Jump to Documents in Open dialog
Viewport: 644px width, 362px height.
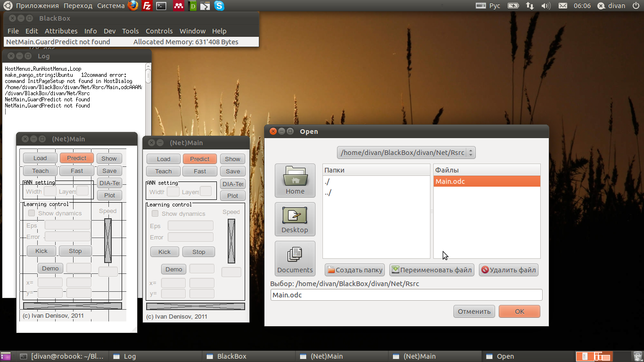point(295,258)
